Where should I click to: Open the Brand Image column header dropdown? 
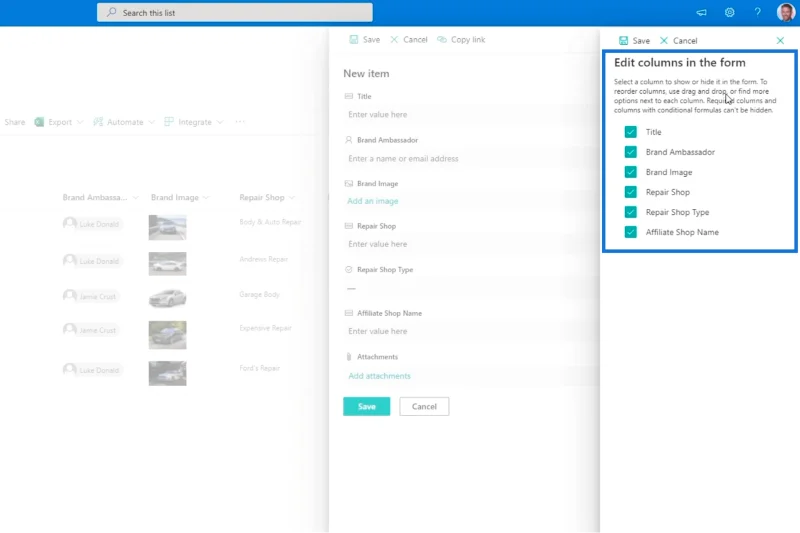pos(206,197)
